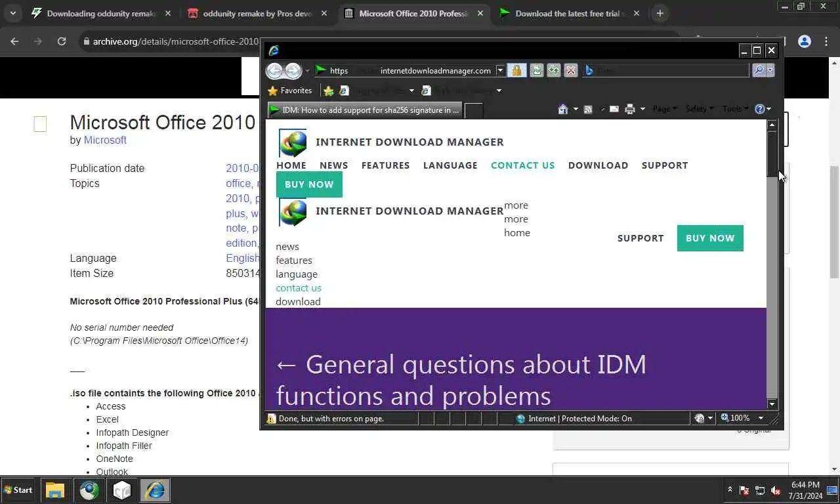
Task: Expand the IE address bar autocomplete dropdown
Action: (500, 71)
